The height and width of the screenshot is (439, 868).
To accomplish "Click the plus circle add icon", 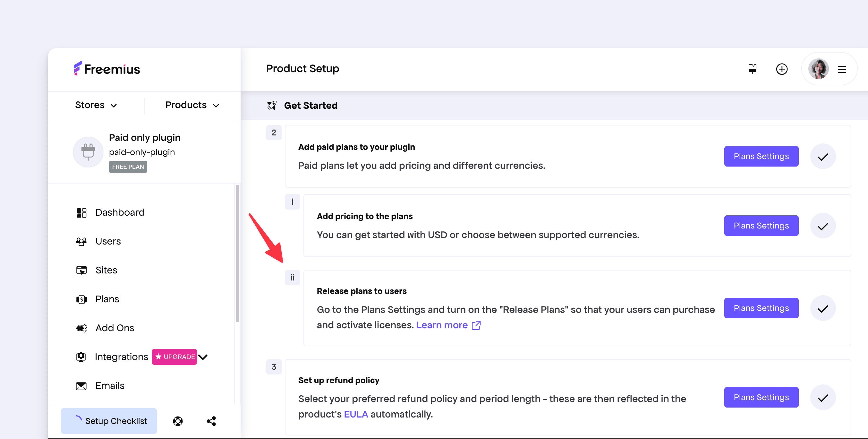I will tap(781, 69).
